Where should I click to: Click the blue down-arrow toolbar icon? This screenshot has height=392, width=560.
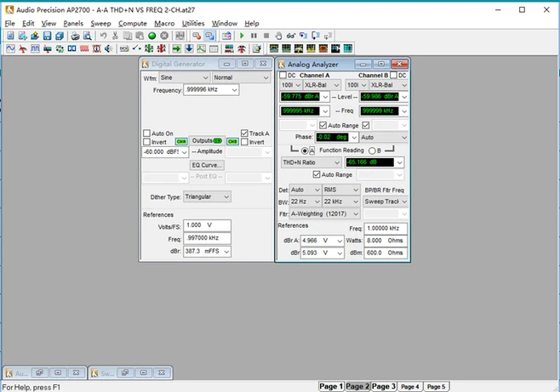coord(189,48)
